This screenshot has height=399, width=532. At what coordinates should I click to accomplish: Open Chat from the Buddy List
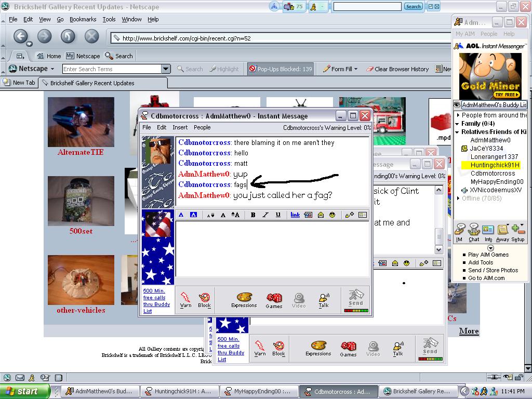pos(474,232)
